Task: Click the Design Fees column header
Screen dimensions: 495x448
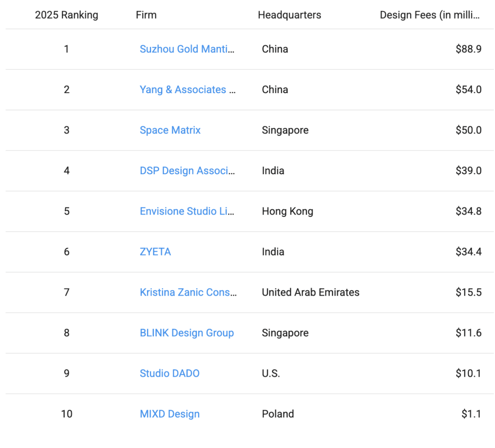Action: coord(430,15)
